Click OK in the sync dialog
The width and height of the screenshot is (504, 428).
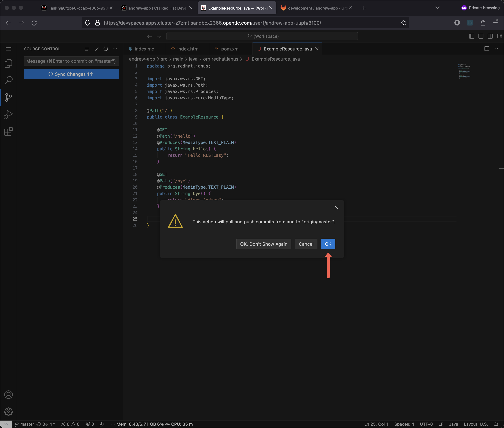(x=328, y=244)
